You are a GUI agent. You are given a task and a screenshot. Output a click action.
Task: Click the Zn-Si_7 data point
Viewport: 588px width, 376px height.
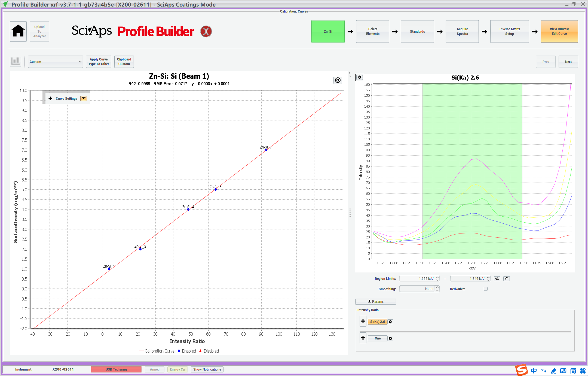266,150
